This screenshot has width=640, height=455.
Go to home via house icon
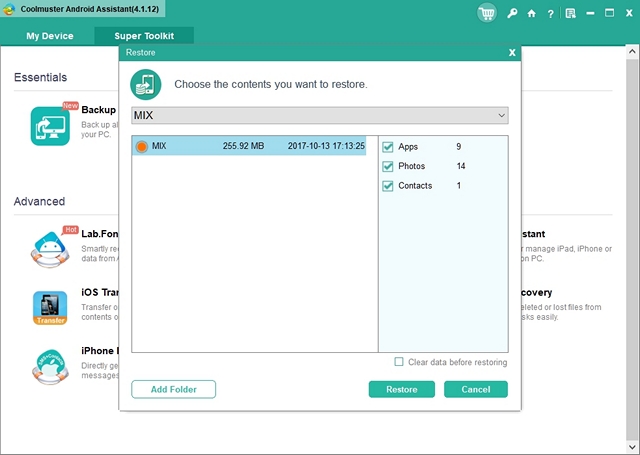coord(531,14)
